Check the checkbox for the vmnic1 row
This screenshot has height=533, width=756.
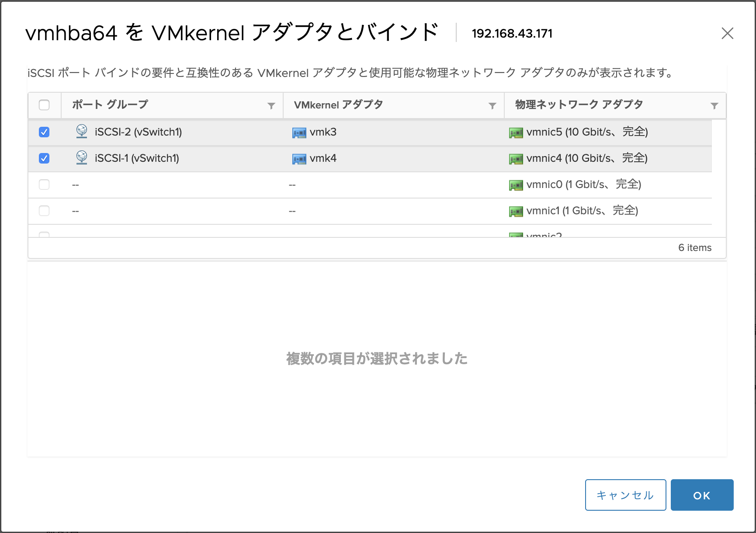pos(44,211)
